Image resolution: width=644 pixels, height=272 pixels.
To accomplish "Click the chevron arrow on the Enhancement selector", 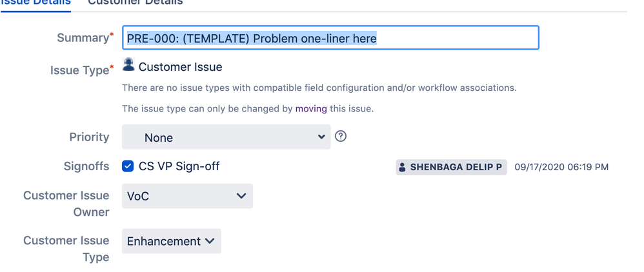I will [210, 241].
